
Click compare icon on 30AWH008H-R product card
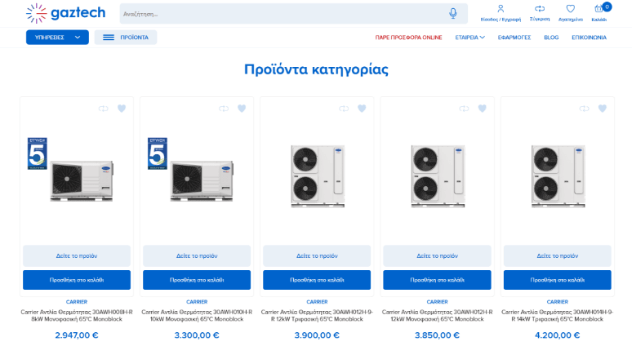104,109
